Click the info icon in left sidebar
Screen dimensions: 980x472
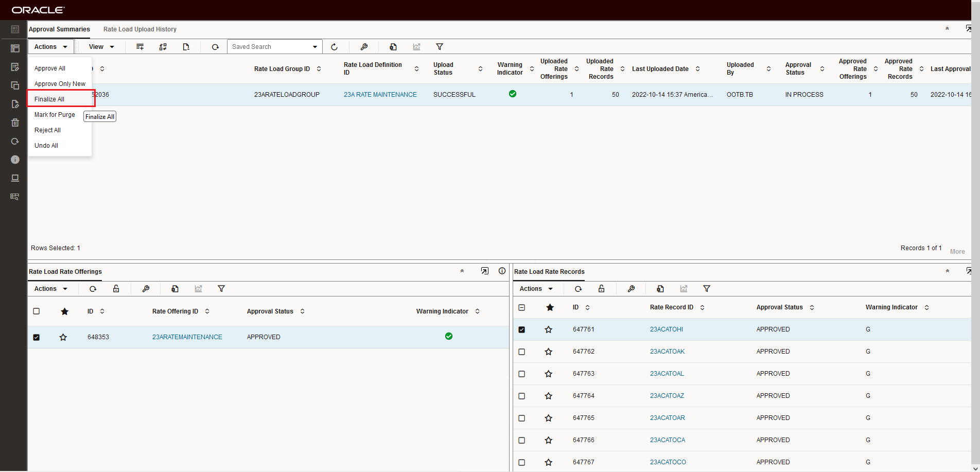pos(15,160)
